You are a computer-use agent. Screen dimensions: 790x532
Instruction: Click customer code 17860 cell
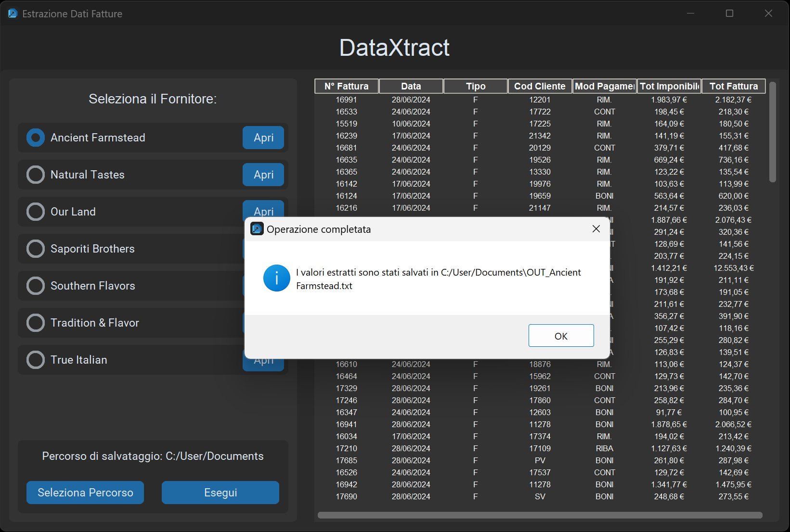click(x=540, y=400)
